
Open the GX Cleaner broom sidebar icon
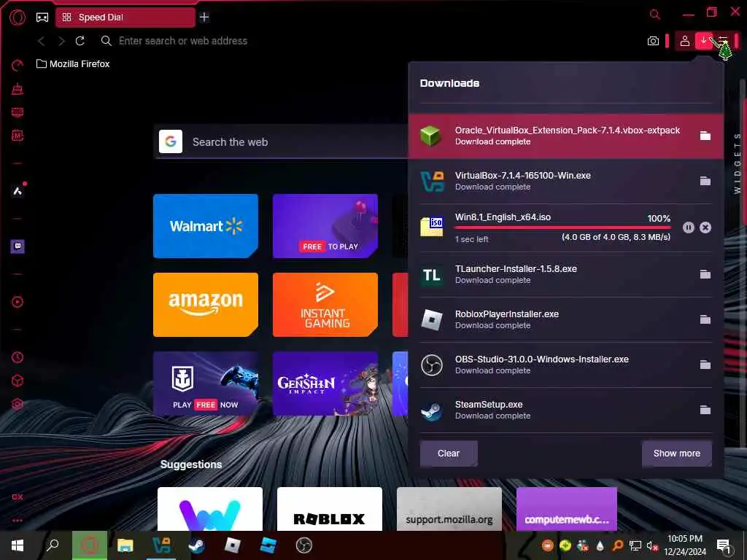[x=18, y=88]
